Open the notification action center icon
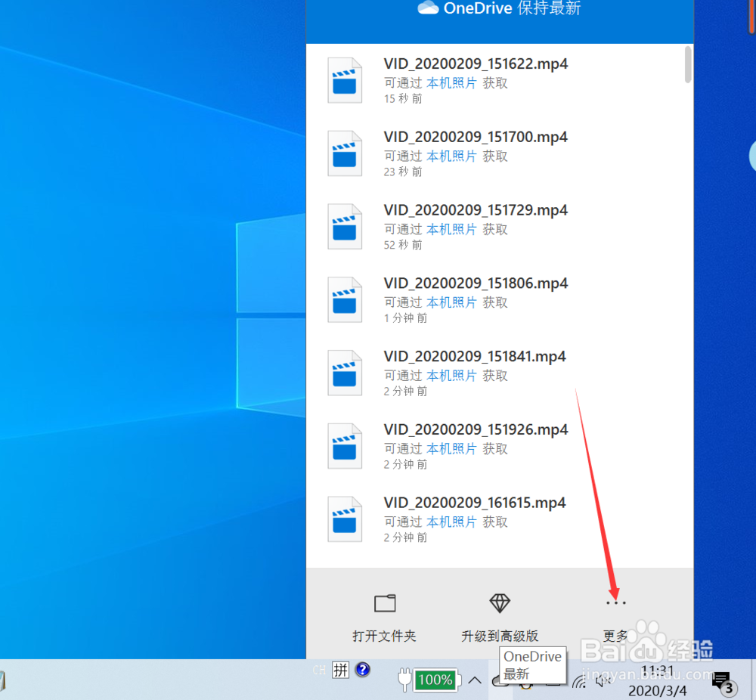The height and width of the screenshot is (700, 756). [723, 682]
